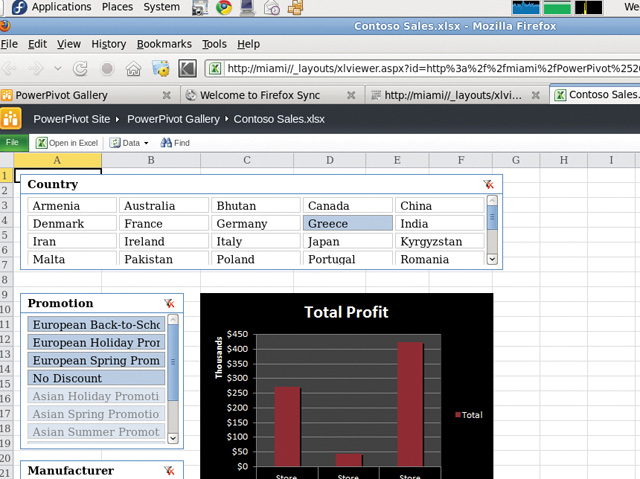The image size is (640, 479).
Task: Switch to Welcome to Firefox Sync tab
Action: click(271, 95)
